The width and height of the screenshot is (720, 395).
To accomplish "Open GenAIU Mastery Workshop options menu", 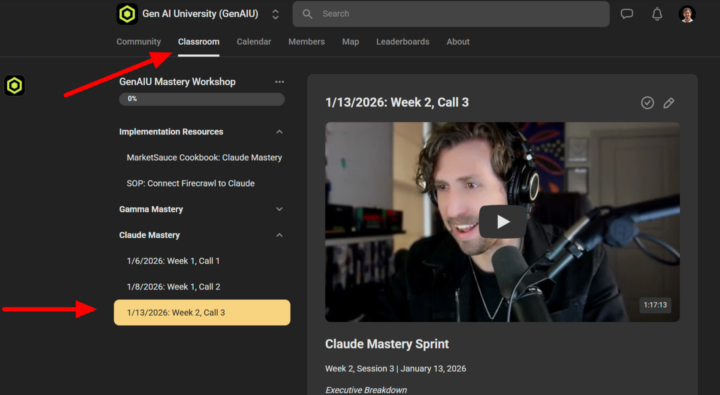I will pyautogui.click(x=279, y=82).
